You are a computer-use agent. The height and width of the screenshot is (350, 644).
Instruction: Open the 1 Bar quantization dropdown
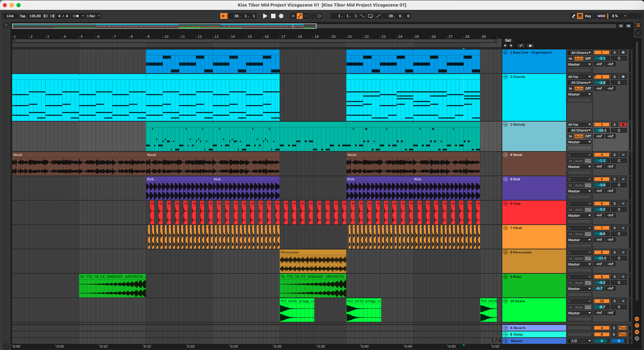(93, 16)
